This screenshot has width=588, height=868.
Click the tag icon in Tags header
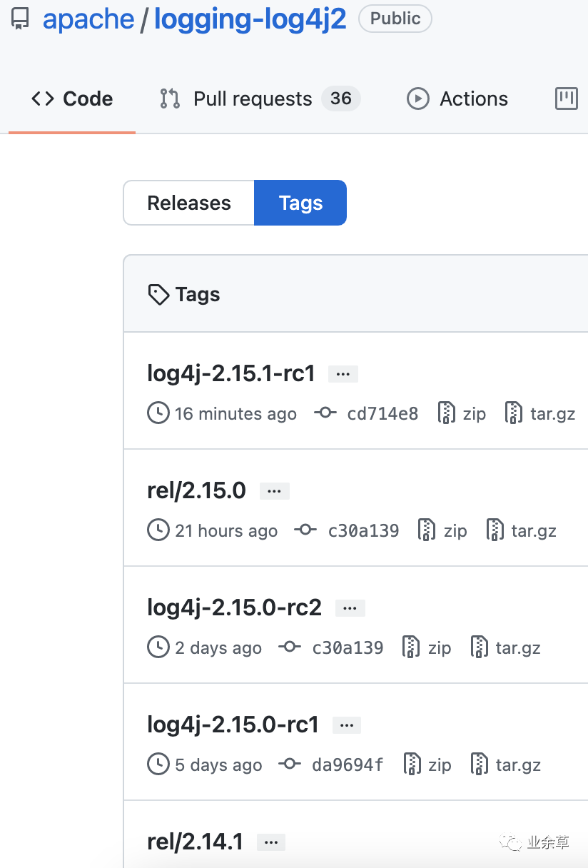pyautogui.click(x=158, y=294)
